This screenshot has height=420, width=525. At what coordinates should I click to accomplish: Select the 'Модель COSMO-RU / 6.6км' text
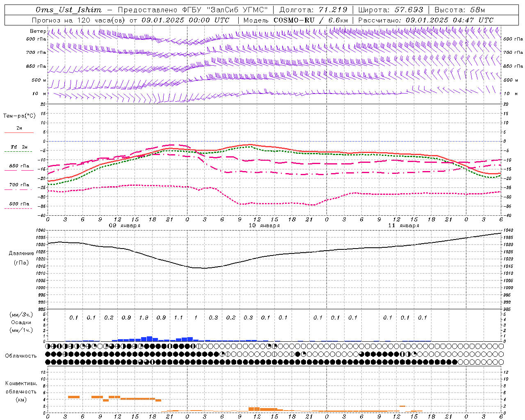click(296, 20)
